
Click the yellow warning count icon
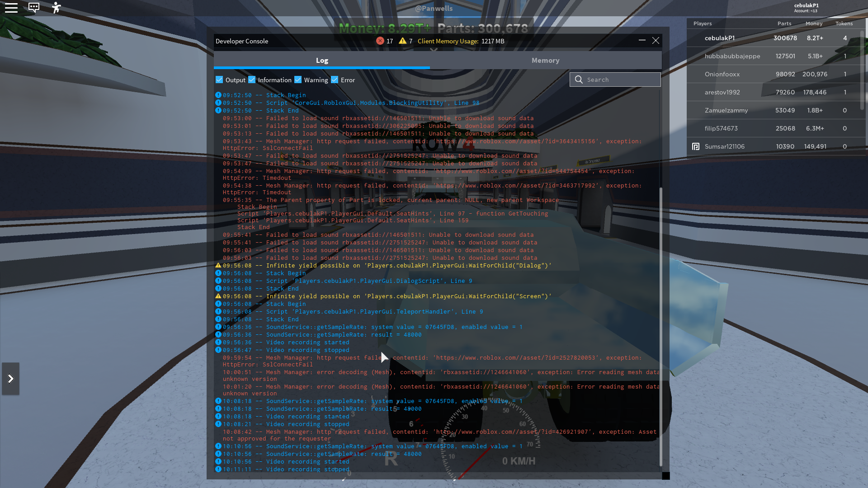(402, 41)
